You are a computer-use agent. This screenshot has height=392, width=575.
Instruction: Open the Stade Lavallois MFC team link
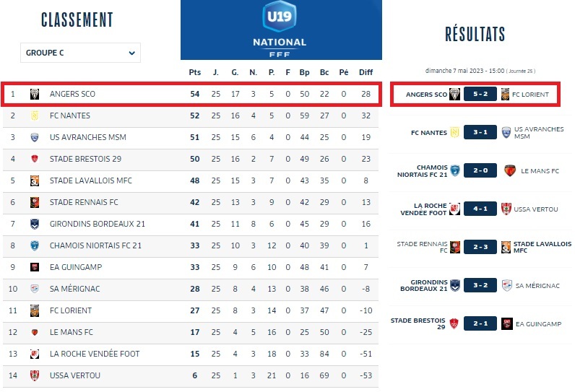tap(90, 180)
